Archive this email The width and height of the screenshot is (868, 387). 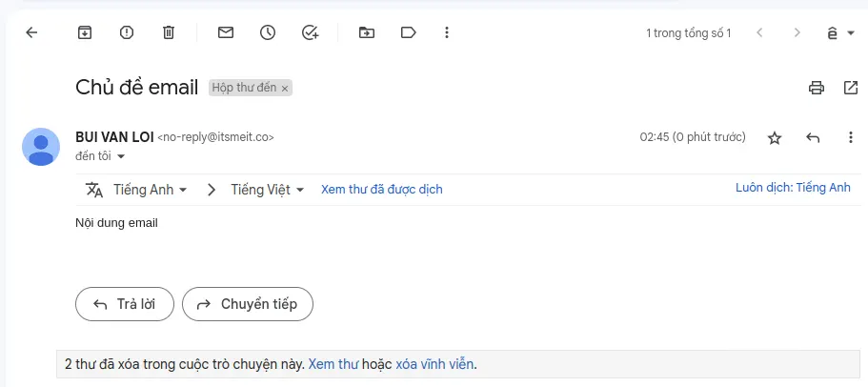85,32
